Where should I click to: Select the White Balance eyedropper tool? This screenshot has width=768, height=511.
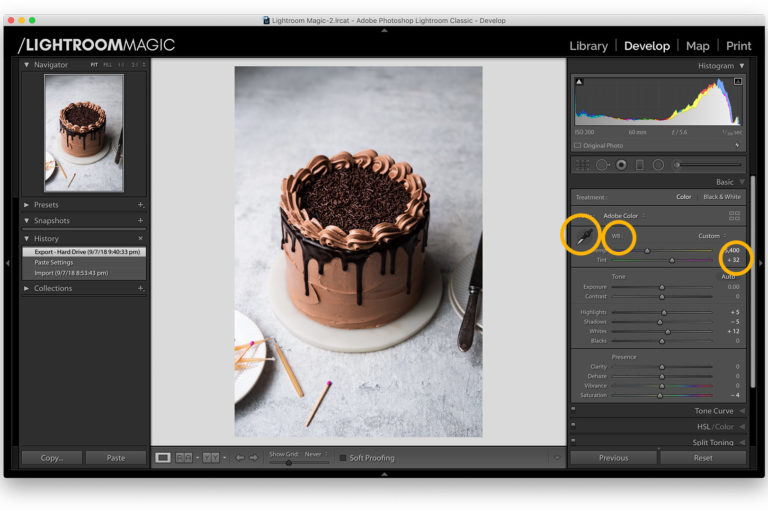(x=585, y=238)
